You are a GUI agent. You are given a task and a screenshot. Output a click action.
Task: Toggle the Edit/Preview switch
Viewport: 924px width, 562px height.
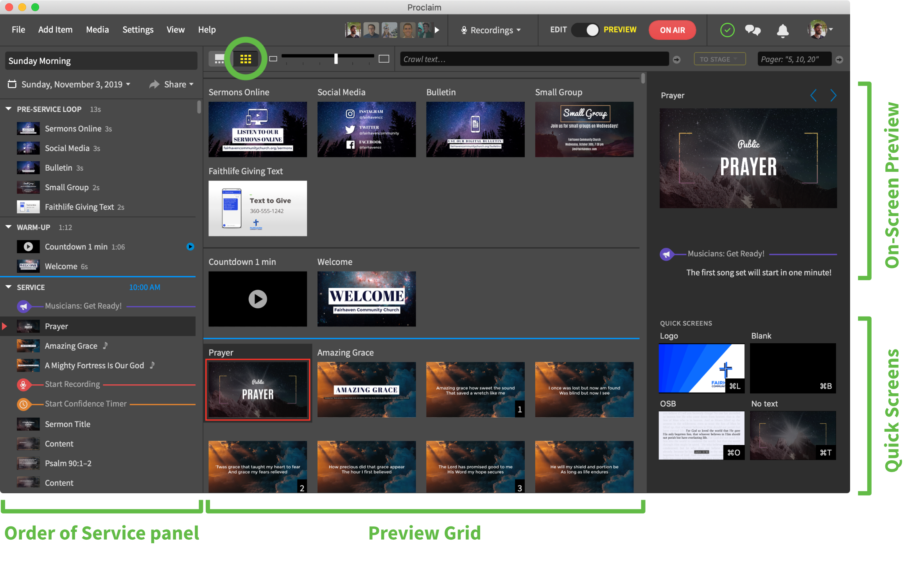pos(585,30)
